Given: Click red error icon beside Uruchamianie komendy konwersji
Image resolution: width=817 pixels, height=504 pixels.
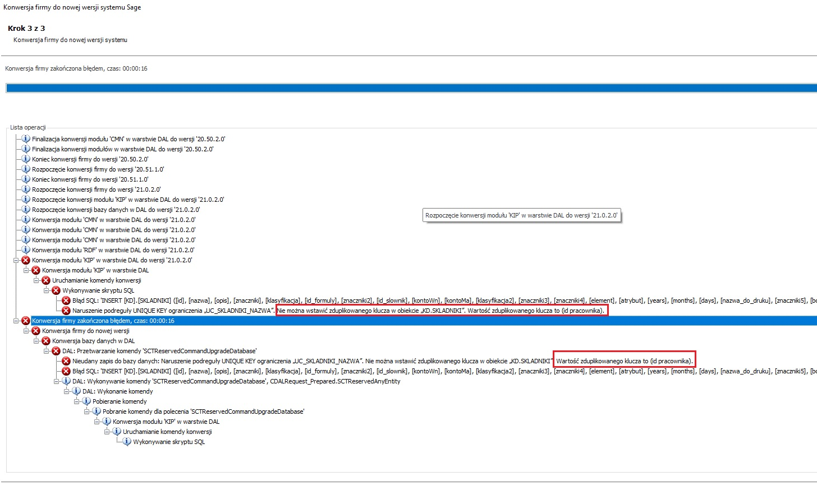Looking at the screenshot, I should tap(46, 280).
